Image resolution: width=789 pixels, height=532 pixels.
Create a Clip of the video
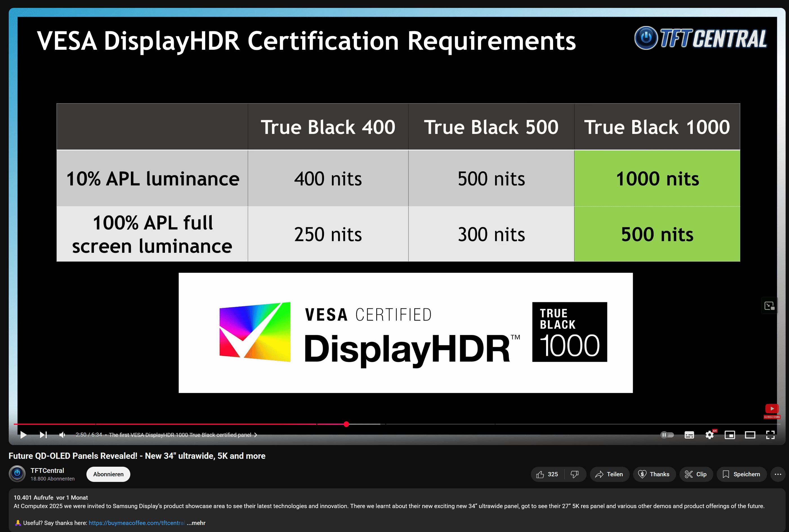[696, 474]
